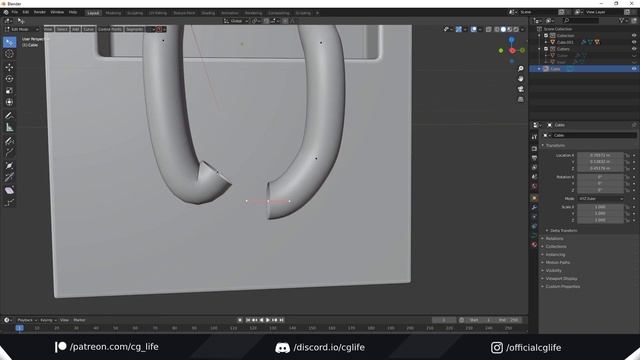Select the Select Box tool
The image size is (640, 360).
[x=9, y=42]
